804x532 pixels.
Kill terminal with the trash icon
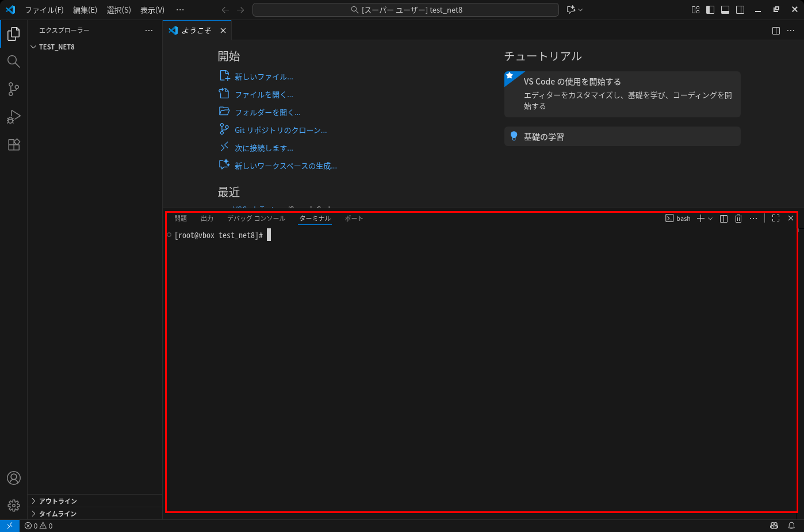coord(738,219)
